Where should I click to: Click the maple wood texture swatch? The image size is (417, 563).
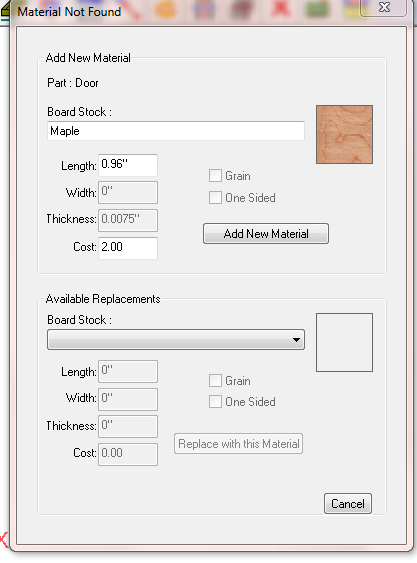pyautogui.click(x=344, y=134)
